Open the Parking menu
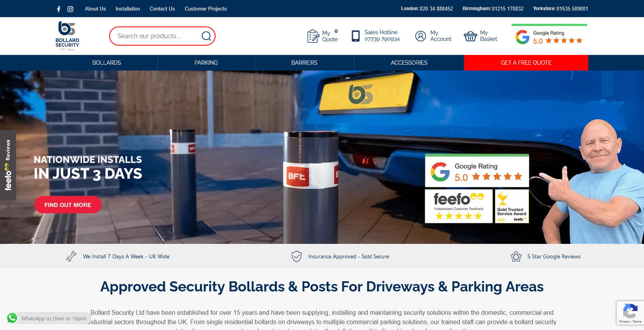The image size is (644, 330). tap(206, 63)
